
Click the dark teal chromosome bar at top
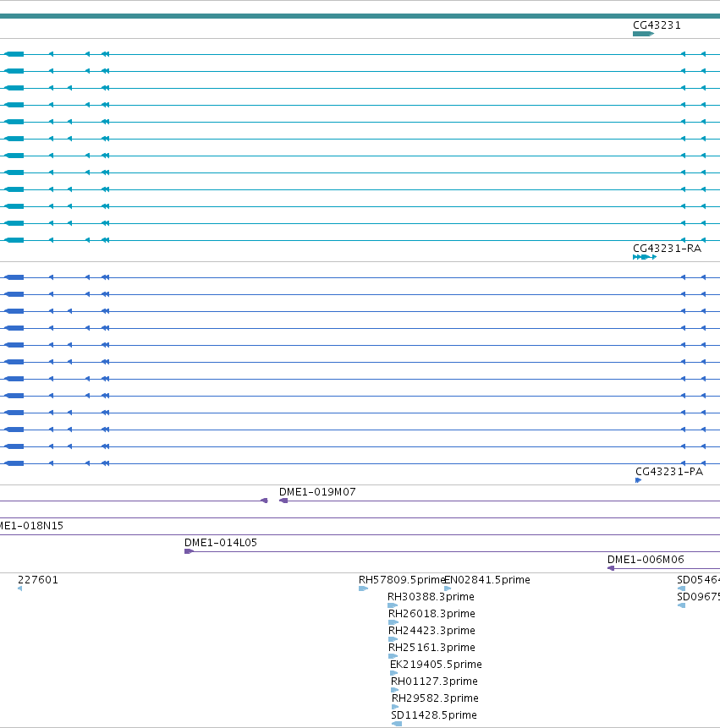[x=360, y=16]
